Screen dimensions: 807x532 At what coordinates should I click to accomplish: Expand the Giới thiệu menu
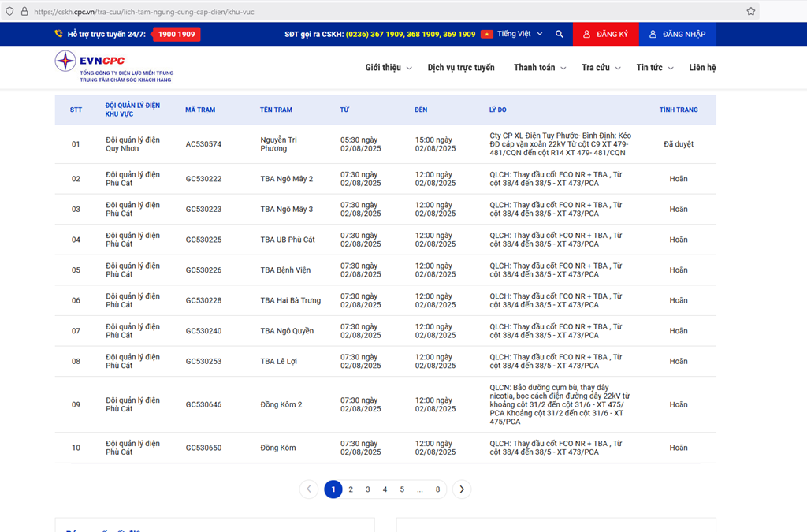388,68
